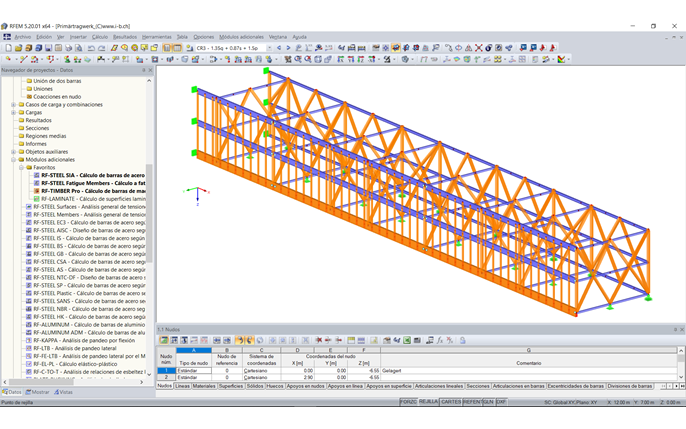686x429 pixels.
Task: Click the Gelagert comment cell
Action: [x=528, y=370]
